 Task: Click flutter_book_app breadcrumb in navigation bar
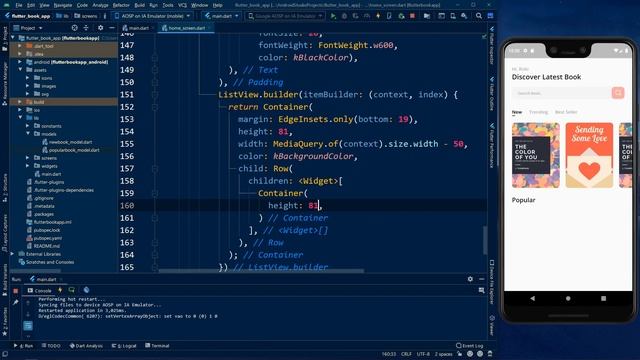coord(28,16)
